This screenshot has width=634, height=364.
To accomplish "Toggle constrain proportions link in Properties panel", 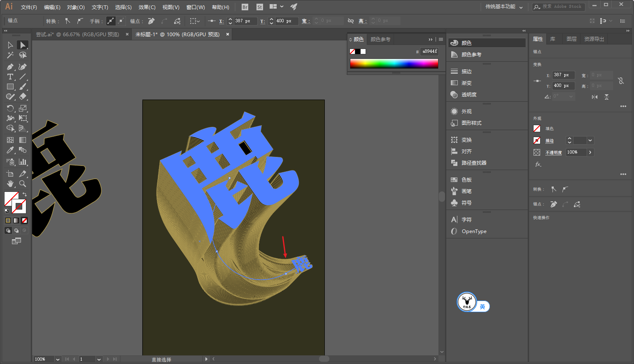I will click(621, 81).
